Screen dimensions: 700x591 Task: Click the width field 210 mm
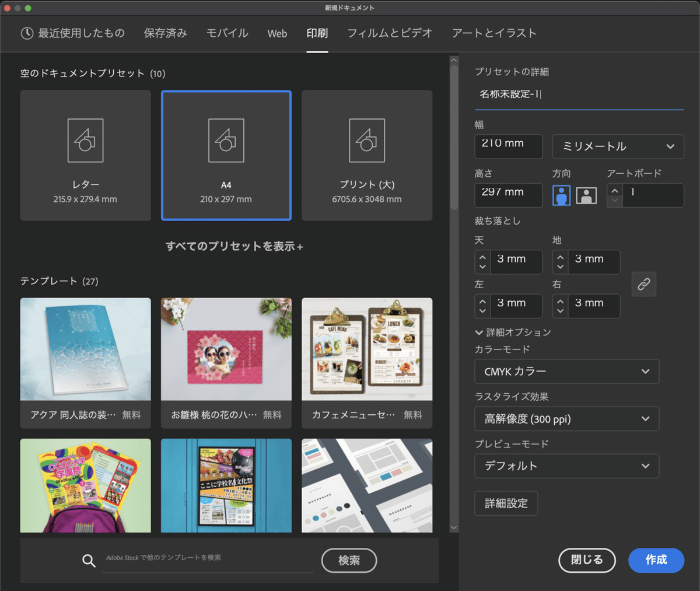click(x=509, y=146)
